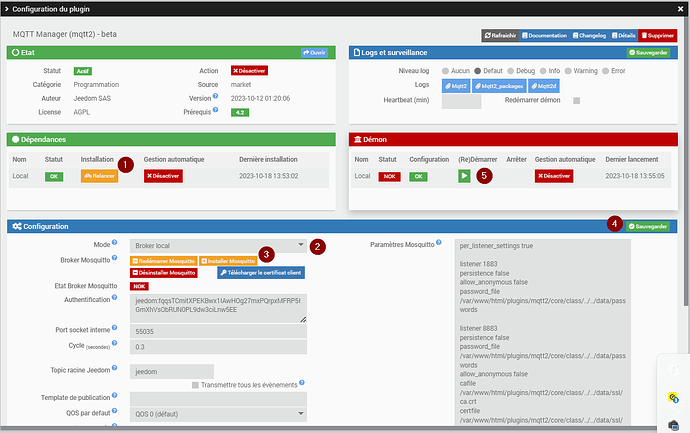
Task: Click the Topic racine Jeedom field
Action: click(x=172, y=371)
